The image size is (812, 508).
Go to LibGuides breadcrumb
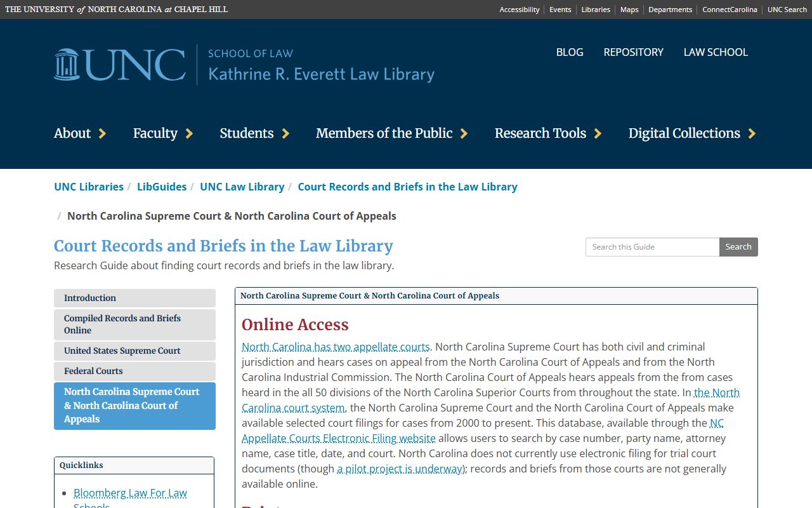tap(162, 187)
